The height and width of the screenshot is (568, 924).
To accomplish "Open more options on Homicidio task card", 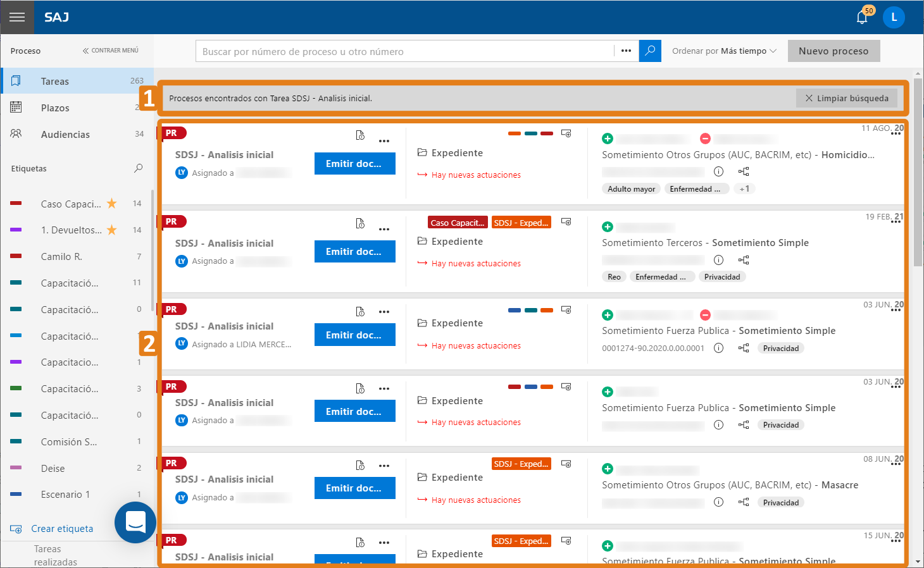I will tap(384, 140).
